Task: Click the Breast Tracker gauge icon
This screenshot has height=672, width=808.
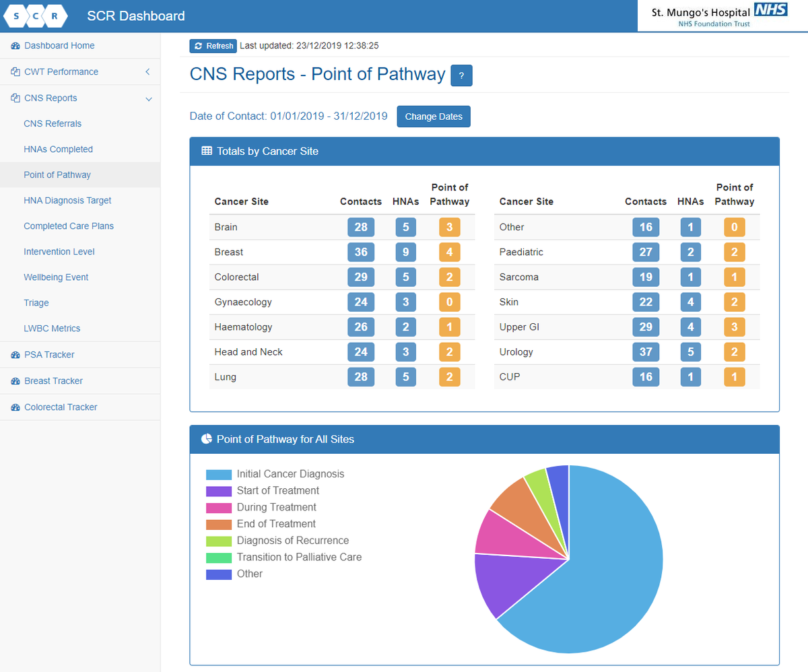Action: (x=15, y=381)
